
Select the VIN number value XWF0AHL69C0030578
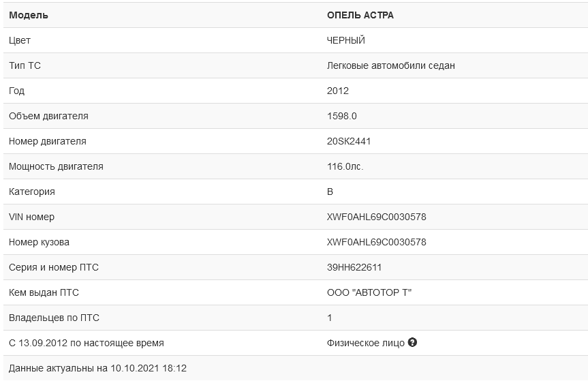377,217
